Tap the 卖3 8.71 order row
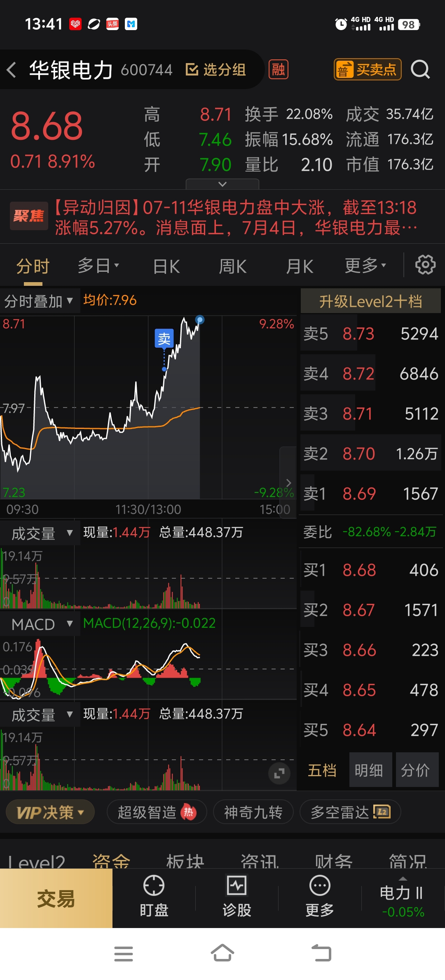 (371, 414)
